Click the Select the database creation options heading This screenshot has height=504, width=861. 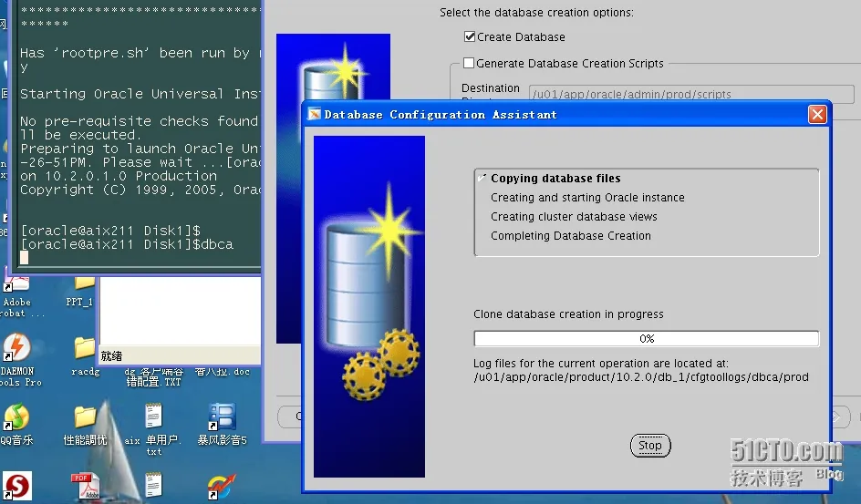pos(536,12)
